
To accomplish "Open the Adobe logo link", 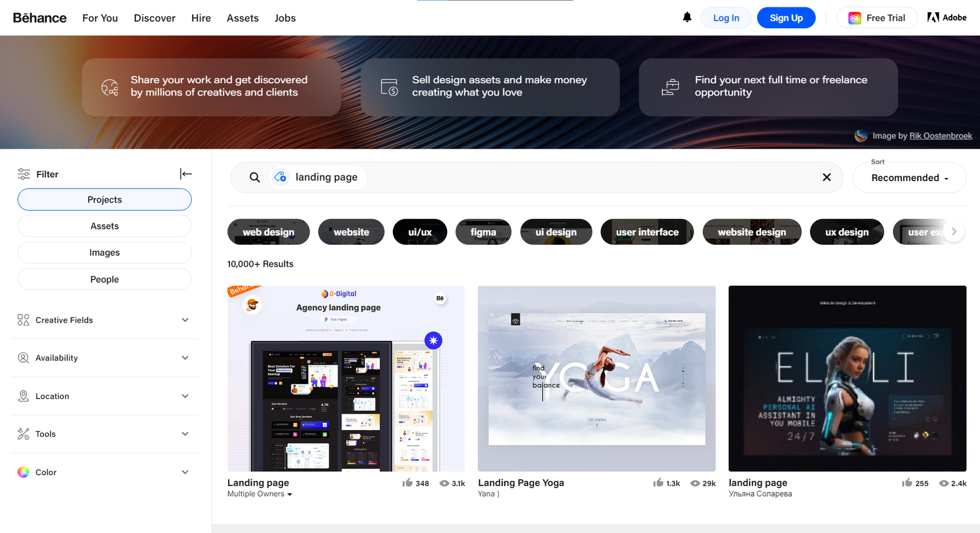I will pyautogui.click(x=947, y=18).
